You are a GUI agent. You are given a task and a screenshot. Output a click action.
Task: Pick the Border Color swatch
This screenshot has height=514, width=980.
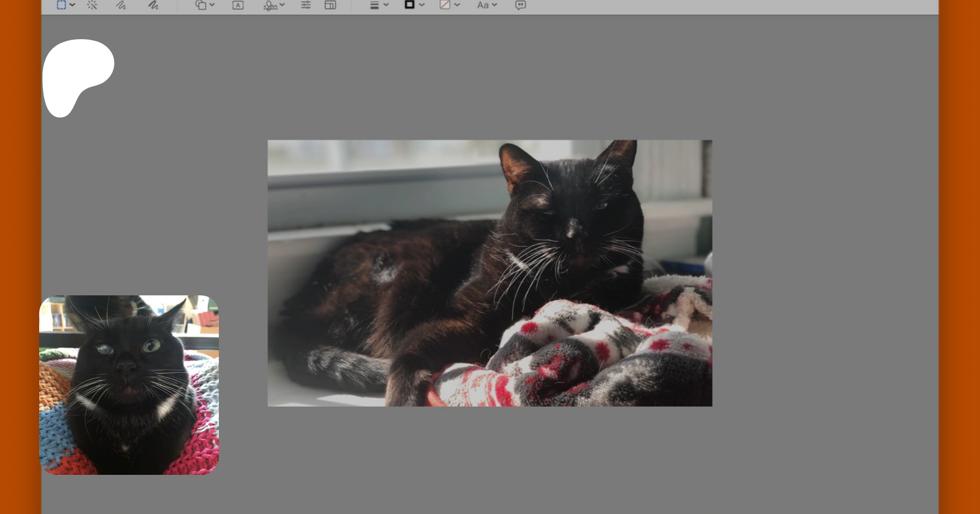click(x=409, y=4)
